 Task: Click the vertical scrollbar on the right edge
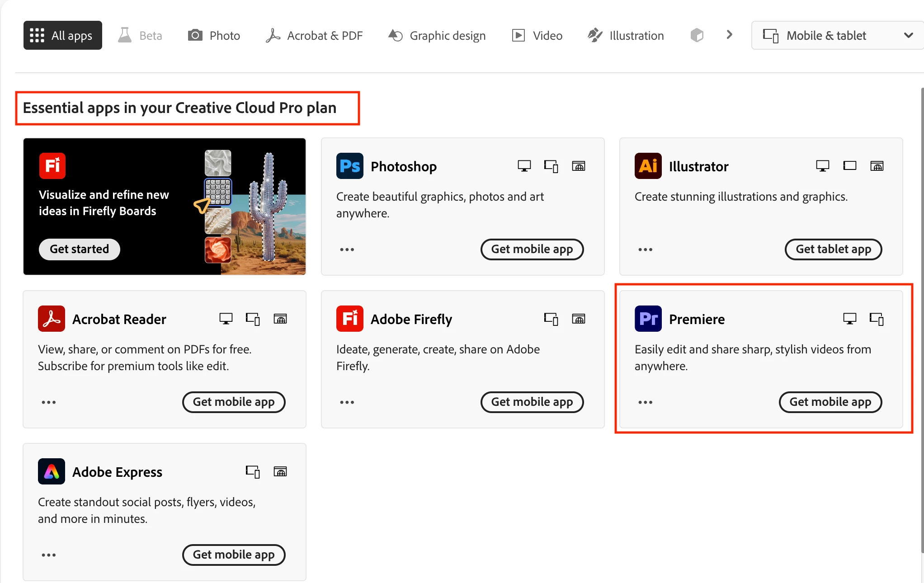click(921, 316)
